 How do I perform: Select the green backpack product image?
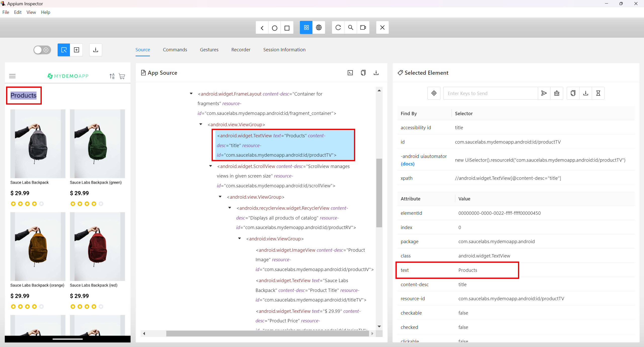97,144
